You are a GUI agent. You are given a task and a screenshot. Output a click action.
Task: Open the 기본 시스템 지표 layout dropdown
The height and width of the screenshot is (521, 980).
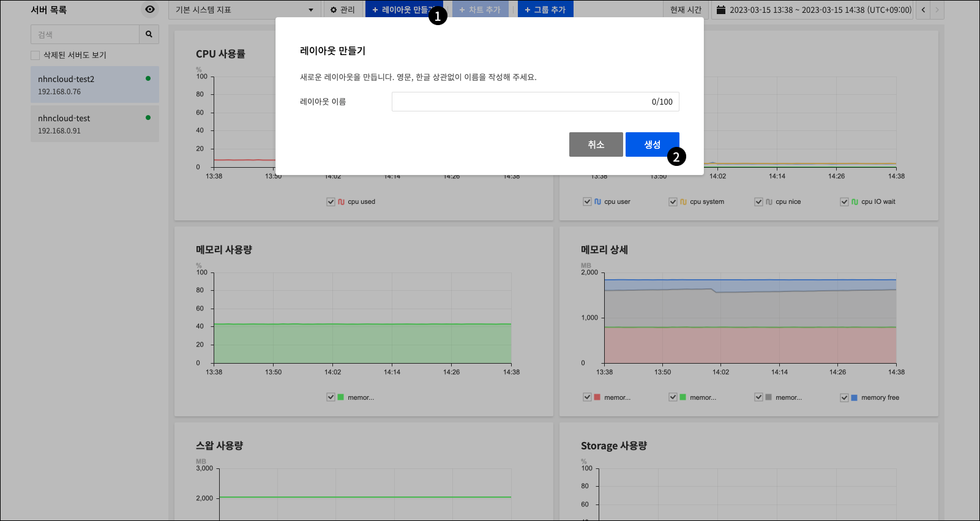click(x=245, y=10)
